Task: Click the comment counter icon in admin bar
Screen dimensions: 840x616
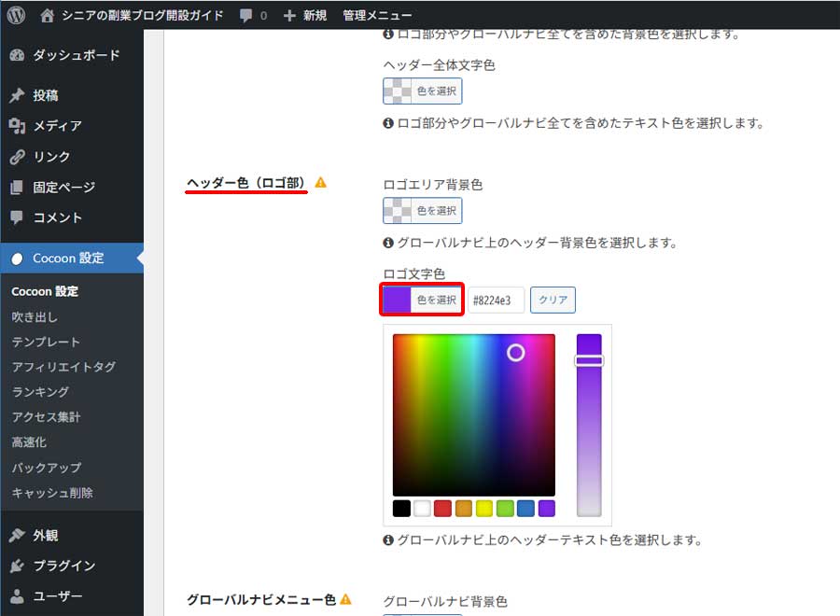Action: 245,14
